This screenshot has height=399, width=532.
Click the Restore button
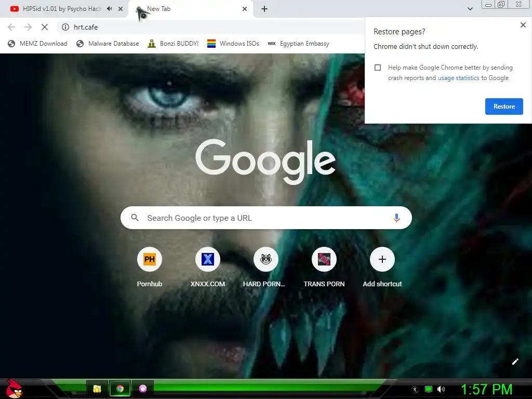click(504, 107)
